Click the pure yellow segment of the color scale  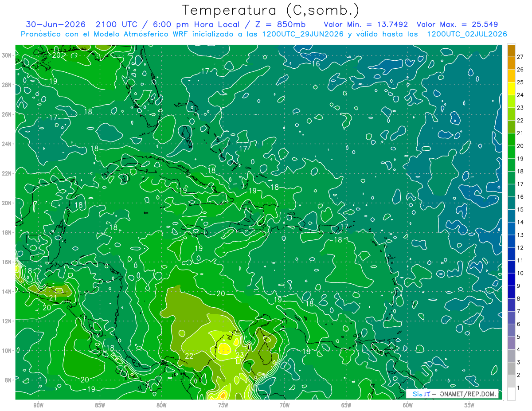(511, 89)
